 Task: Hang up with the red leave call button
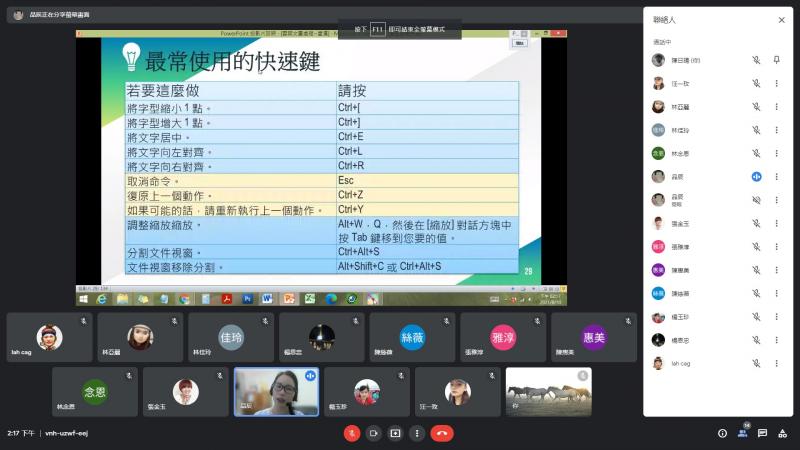[x=442, y=433]
